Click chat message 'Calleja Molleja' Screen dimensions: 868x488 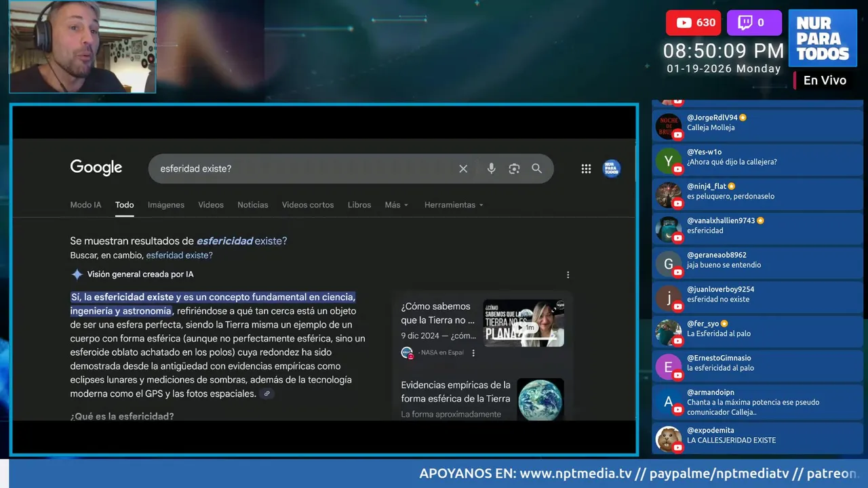tap(711, 127)
